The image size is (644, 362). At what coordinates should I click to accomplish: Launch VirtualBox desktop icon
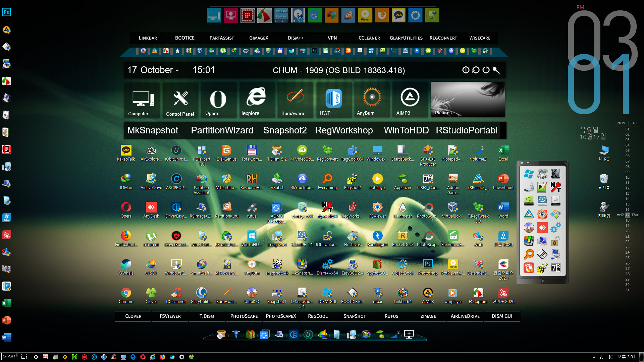coord(453,210)
